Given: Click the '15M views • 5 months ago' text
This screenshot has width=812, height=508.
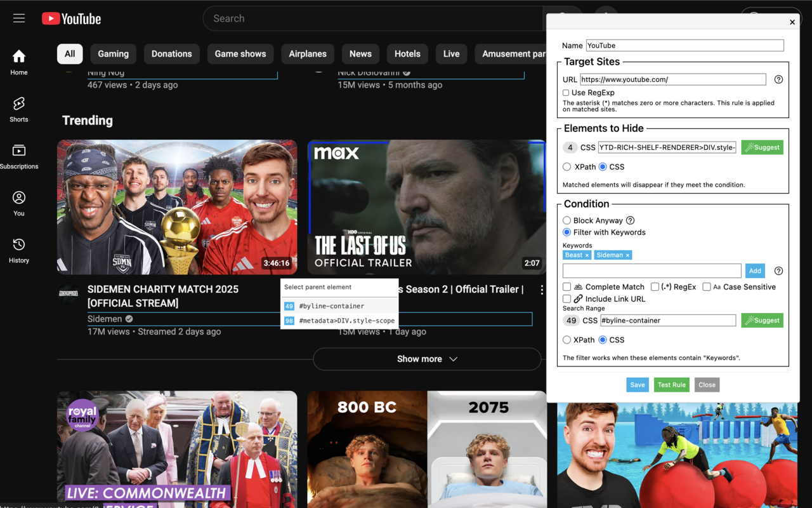Looking at the screenshot, I should [x=390, y=85].
